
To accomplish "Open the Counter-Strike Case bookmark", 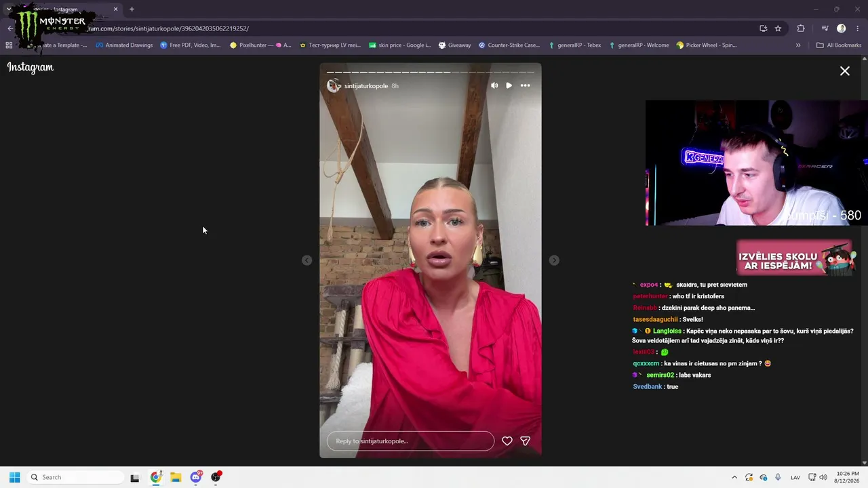I will 509,45.
